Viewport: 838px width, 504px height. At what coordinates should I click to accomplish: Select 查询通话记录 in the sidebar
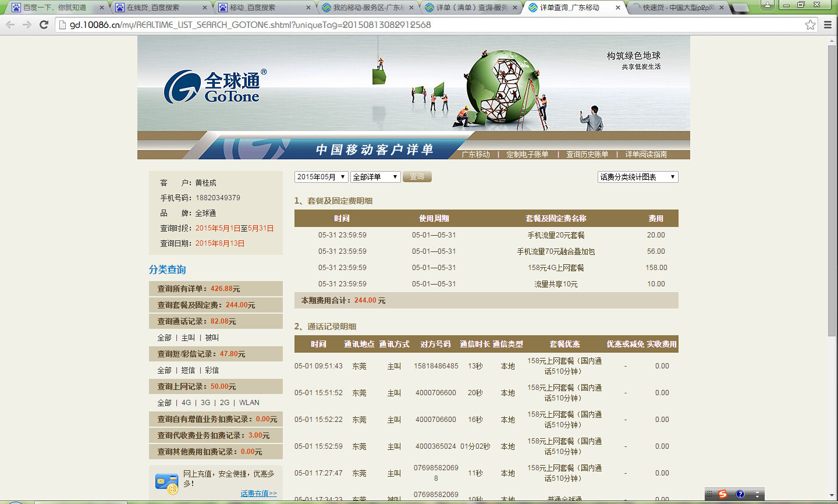coord(216,321)
